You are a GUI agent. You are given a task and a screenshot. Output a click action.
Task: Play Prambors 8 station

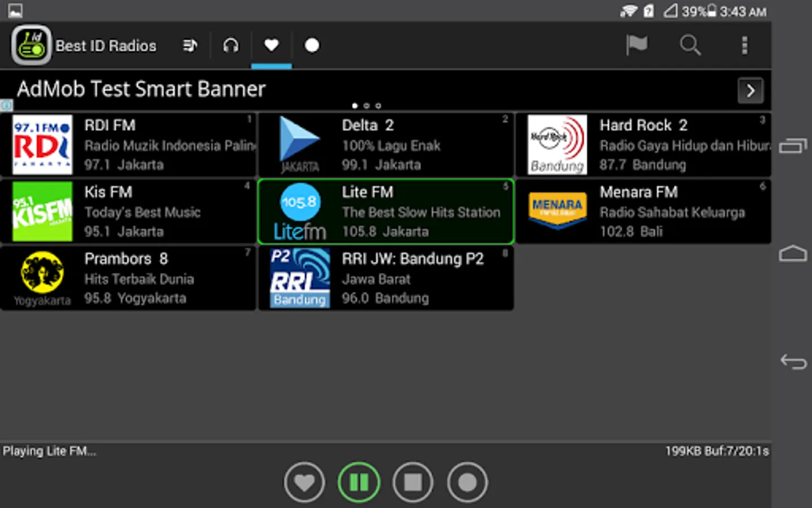click(129, 278)
